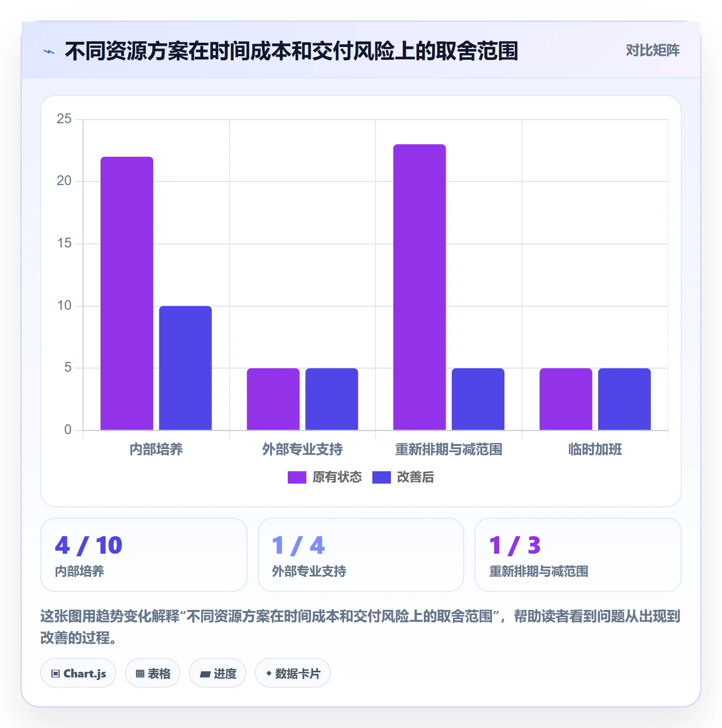The width and height of the screenshot is (722, 728).
Task: Click the 对比矩阵 label in header
Action: click(x=652, y=51)
